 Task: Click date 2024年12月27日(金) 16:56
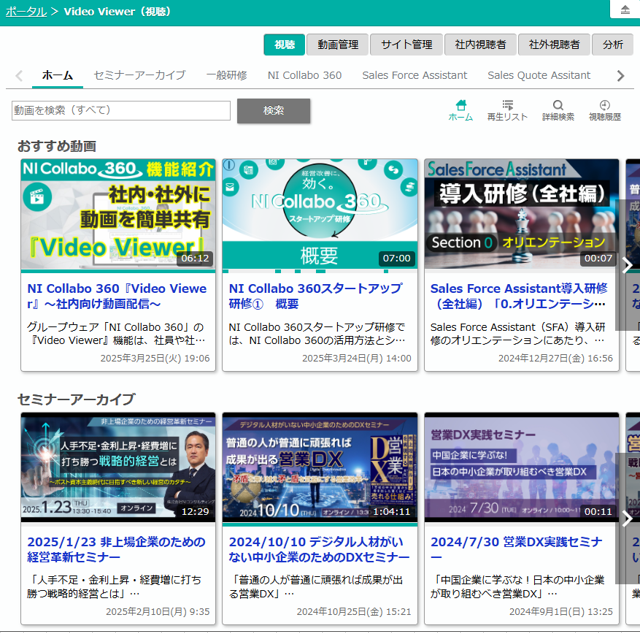[556, 358]
